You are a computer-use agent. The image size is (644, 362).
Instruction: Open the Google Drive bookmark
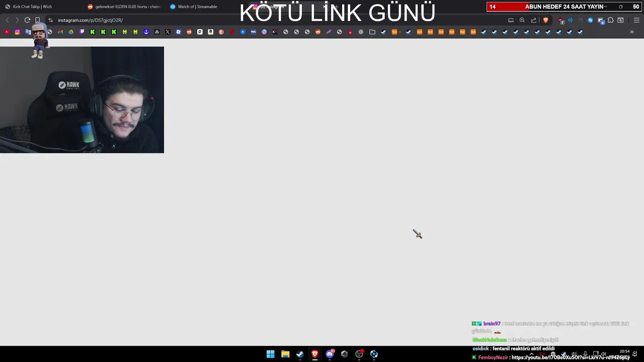71,32
